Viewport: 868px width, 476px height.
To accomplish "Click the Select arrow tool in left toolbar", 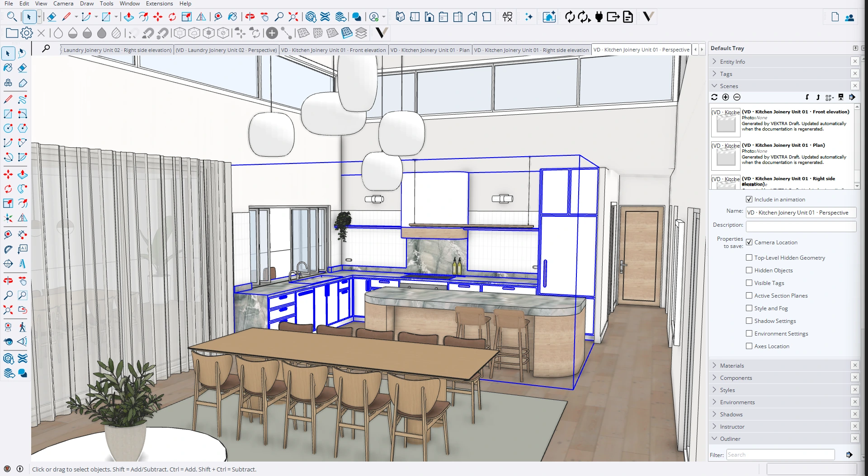I will [x=8, y=53].
